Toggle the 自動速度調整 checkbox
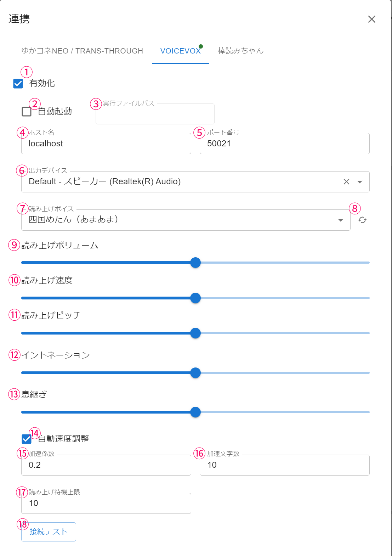Viewport: 392px width, 556px height. click(x=27, y=439)
